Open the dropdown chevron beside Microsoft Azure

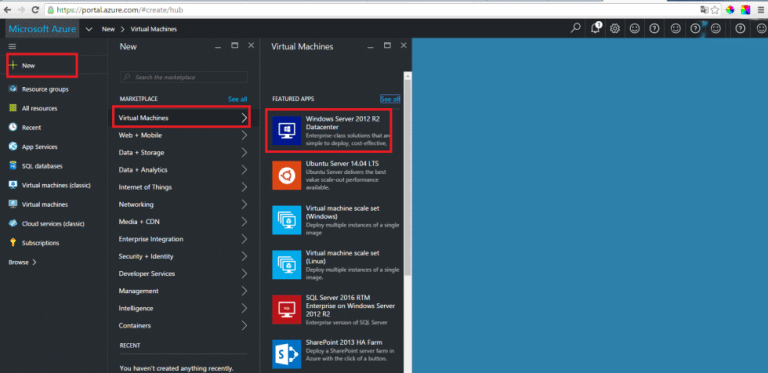click(x=89, y=29)
